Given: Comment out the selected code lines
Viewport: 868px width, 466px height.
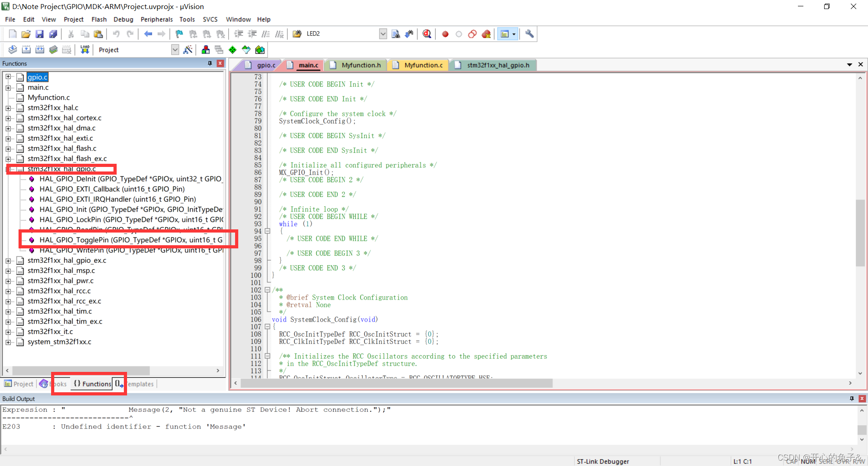Looking at the screenshot, I should point(266,34).
